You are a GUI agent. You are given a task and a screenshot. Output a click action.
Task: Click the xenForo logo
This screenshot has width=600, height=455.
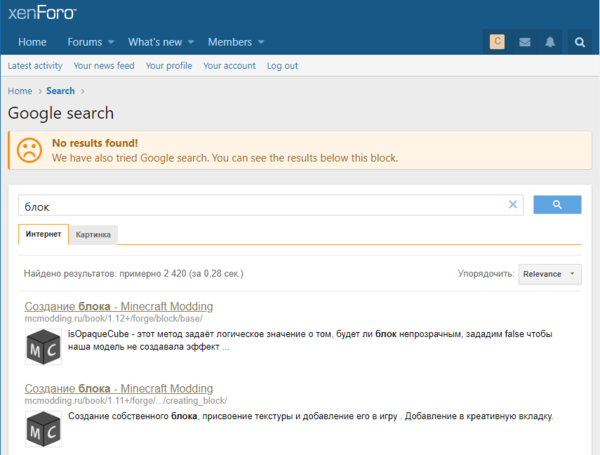(42, 13)
